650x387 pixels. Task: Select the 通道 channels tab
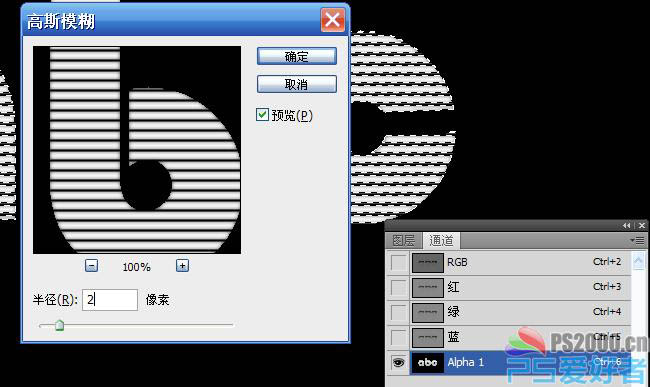(441, 240)
